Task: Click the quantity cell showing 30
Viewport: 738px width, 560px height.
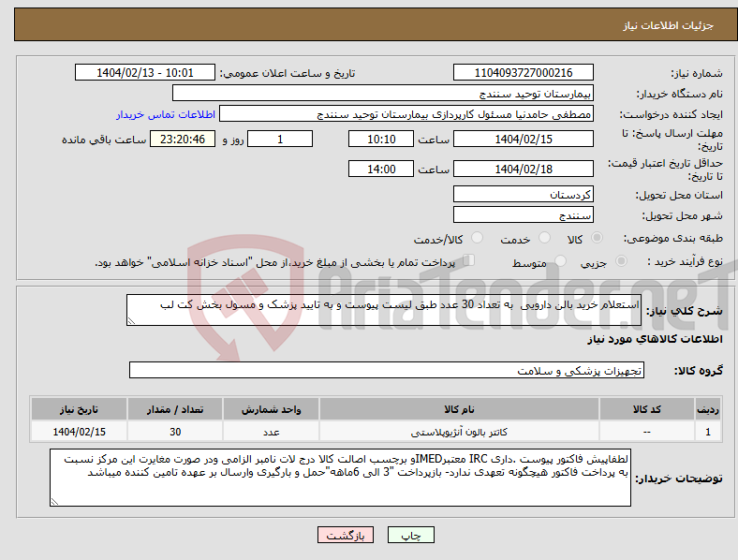Action: point(175,432)
